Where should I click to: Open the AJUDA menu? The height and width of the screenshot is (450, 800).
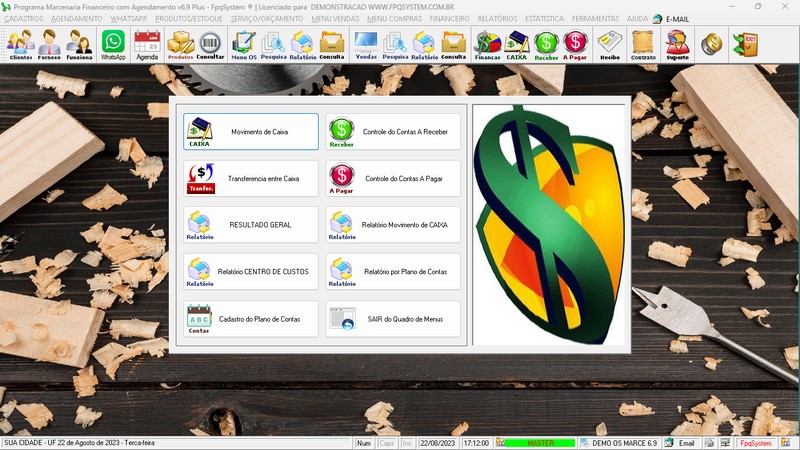(637, 19)
